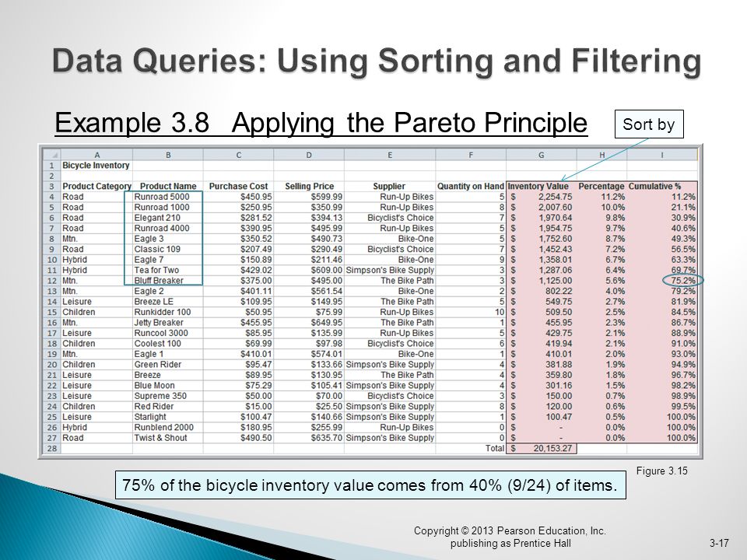Click the Figure 3.15 caption
This screenshot has width=747, height=560.
tap(661, 471)
